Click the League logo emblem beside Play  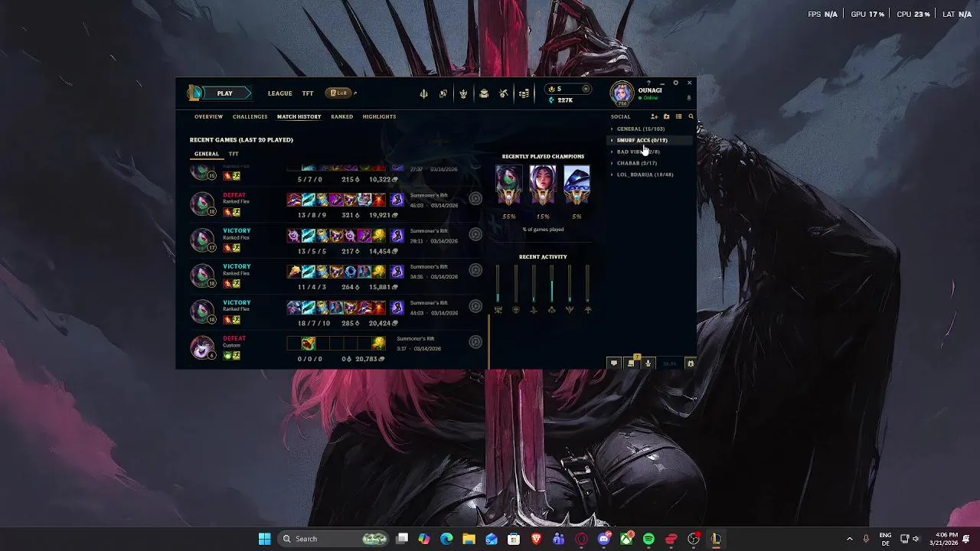195,93
